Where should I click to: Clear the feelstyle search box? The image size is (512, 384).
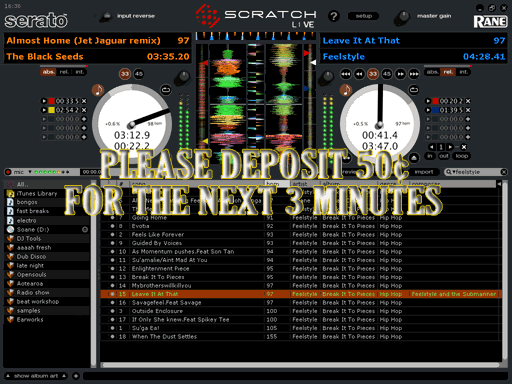pyautogui.click(x=504, y=172)
